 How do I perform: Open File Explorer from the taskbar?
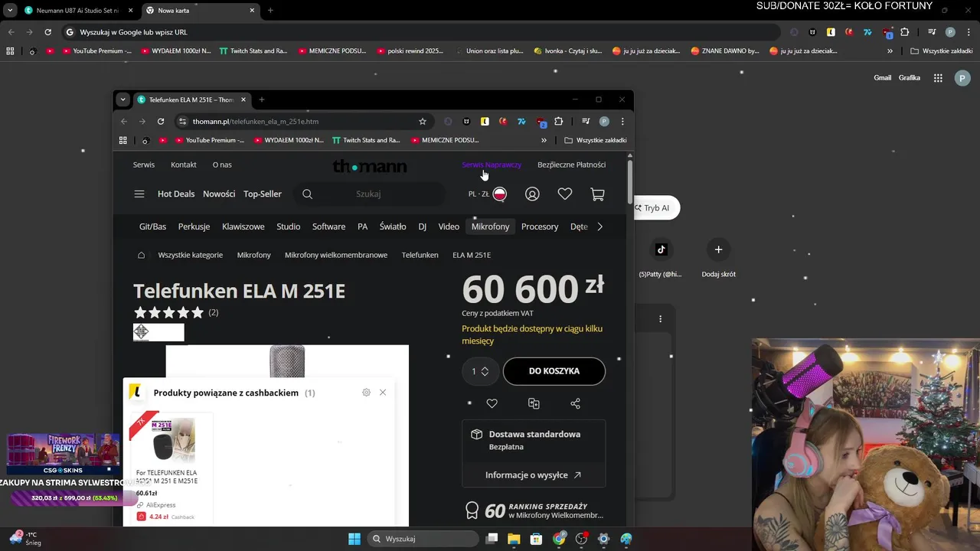click(514, 539)
